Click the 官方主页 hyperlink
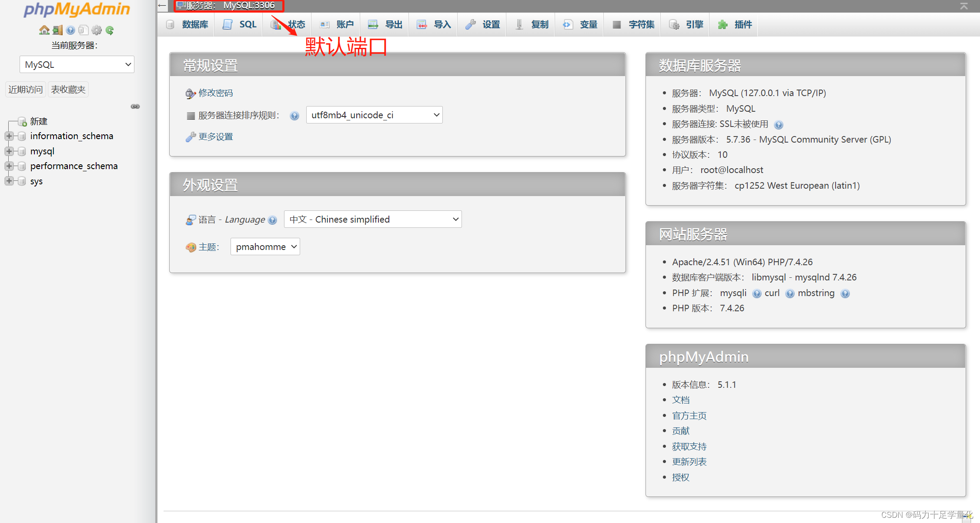The width and height of the screenshot is (980, 523). click(689, 416)
